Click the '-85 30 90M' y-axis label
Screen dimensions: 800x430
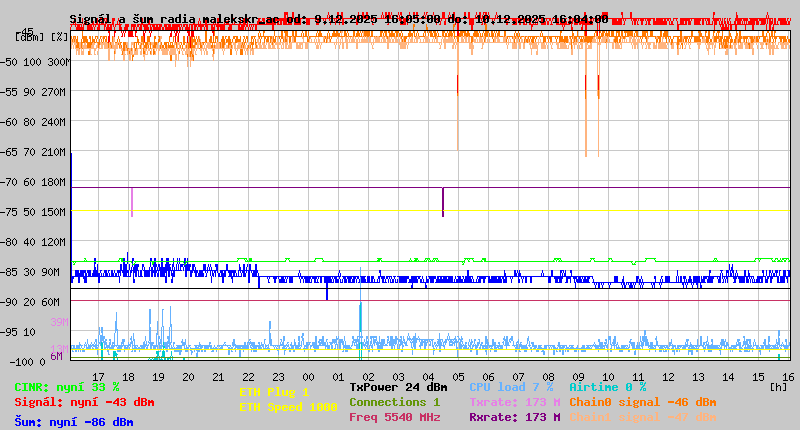point(32,272)
